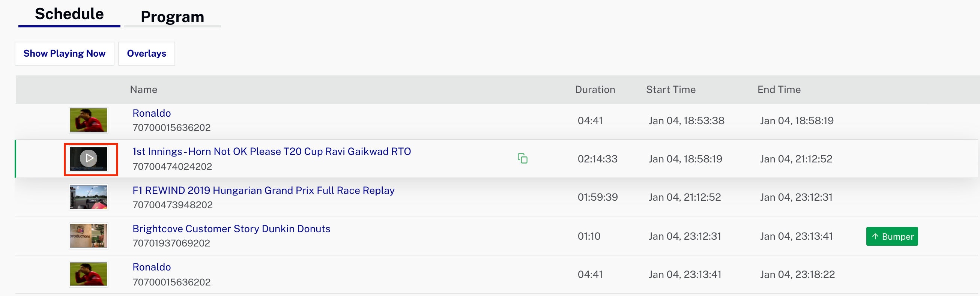
Task: Open the 1st Innings Horn Not OK Please link
Action: (x=272, y=152)
